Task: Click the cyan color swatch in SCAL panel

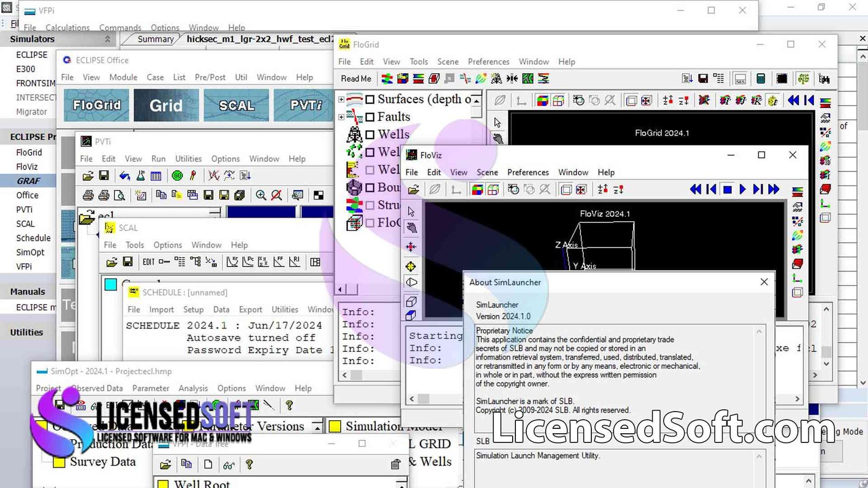Action: point(111,285)
